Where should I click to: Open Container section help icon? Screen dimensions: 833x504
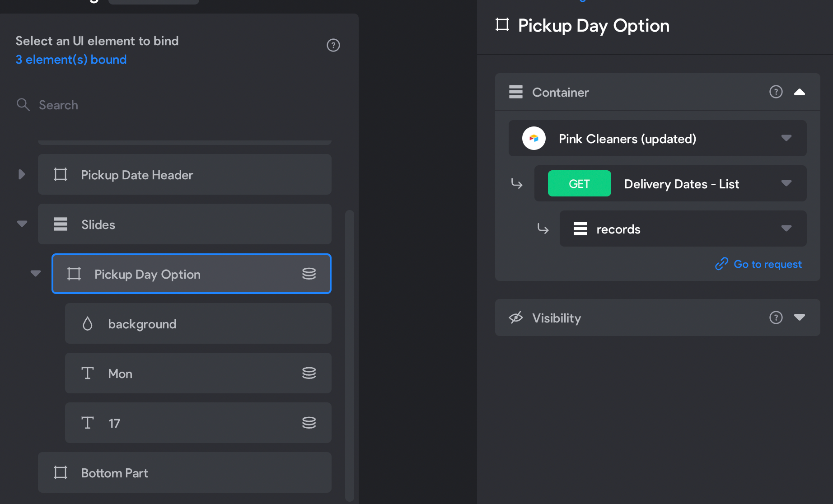coord(776,92)
